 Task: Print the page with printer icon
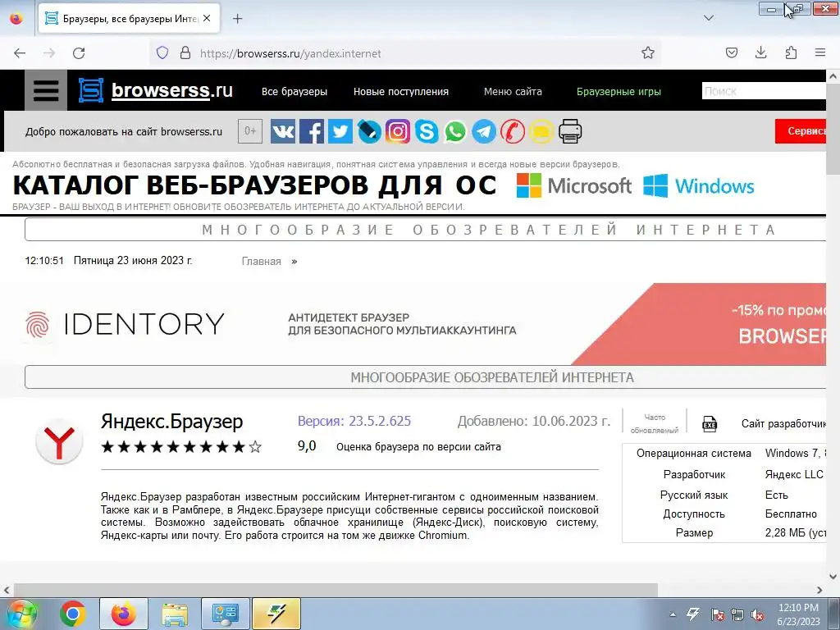[x=570, y=132]
